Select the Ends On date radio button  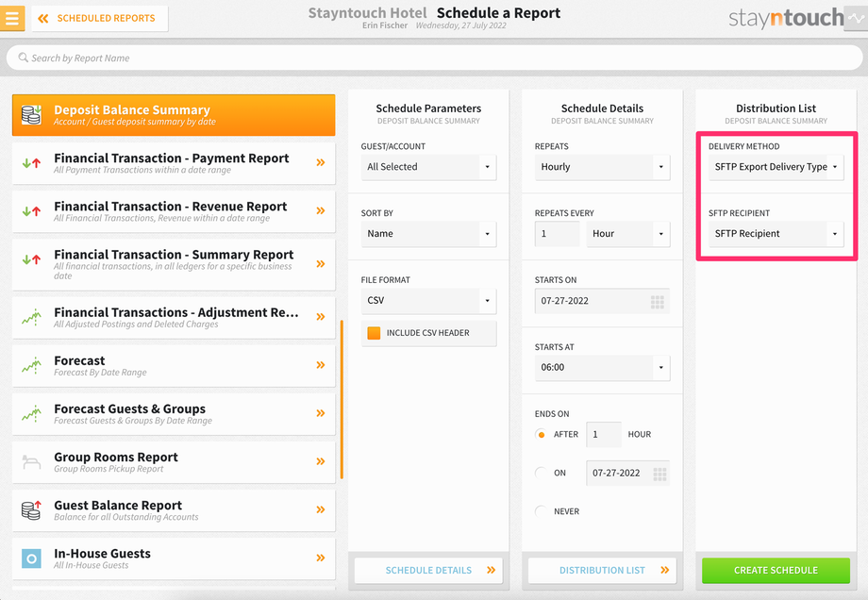(542, 473)
